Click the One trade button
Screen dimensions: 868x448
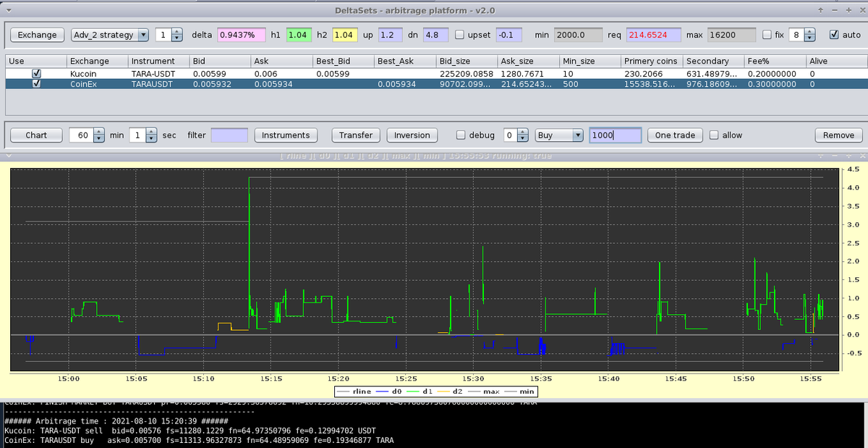(x=675, y=135)
